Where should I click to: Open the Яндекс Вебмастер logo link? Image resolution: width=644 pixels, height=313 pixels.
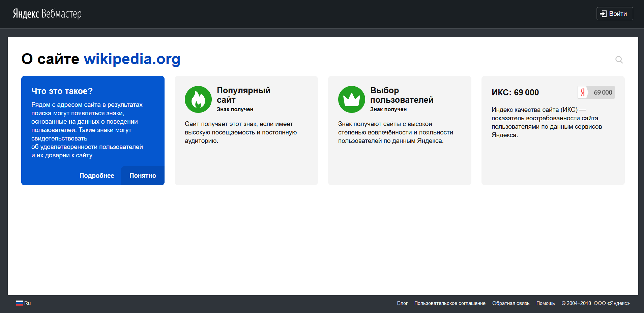(x=47, y=13)
